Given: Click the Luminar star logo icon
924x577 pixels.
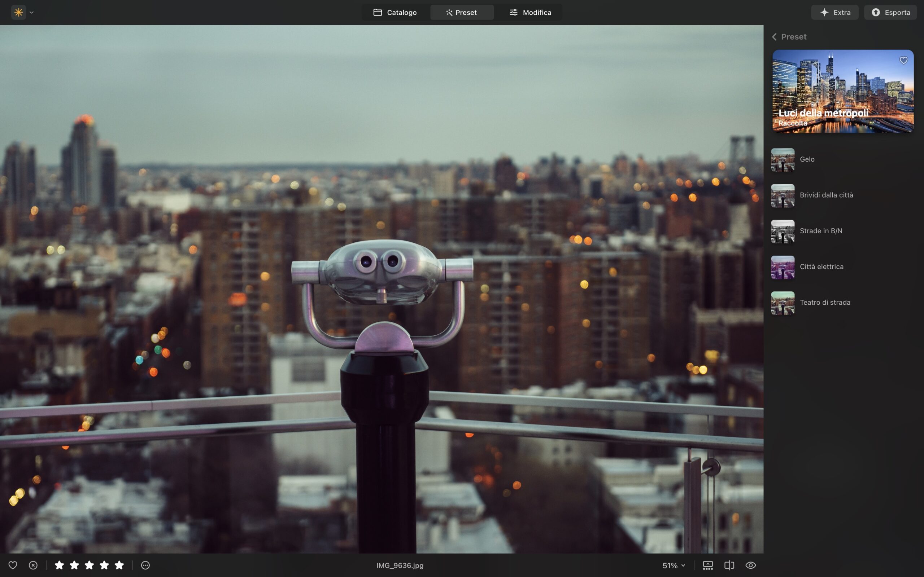Looking at the screenshot, I should 18,12.
